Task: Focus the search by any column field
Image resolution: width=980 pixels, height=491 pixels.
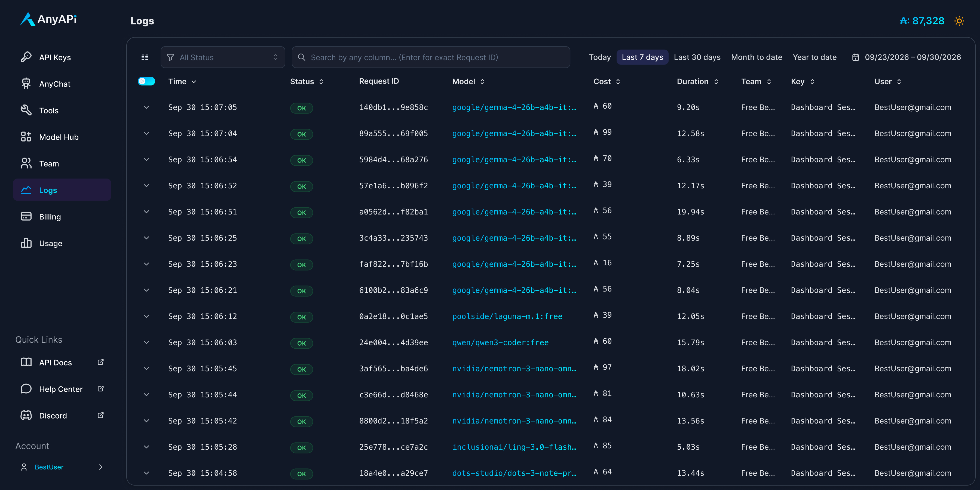Action: coord(431,57)
